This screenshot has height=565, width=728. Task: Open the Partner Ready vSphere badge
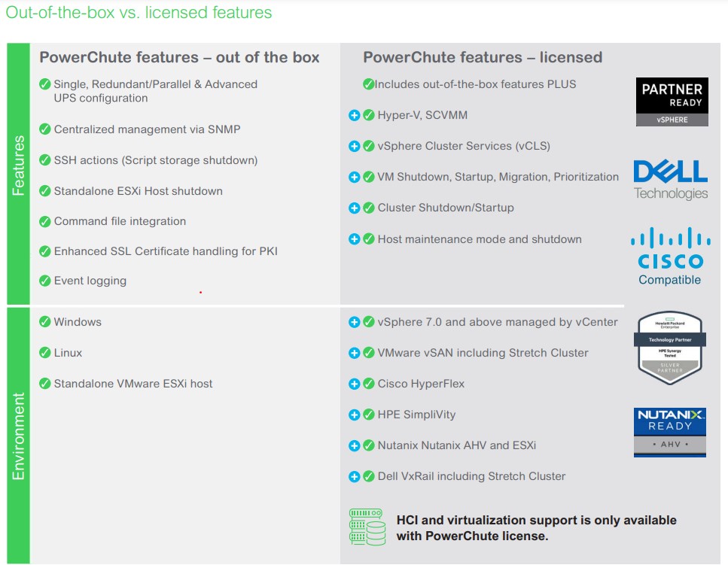click(x=672, y=102)
